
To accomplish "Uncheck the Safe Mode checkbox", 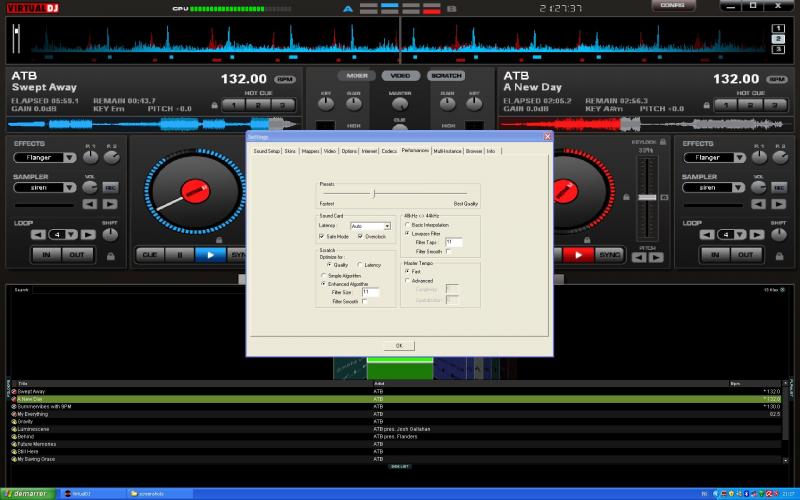I will (322, 236).
